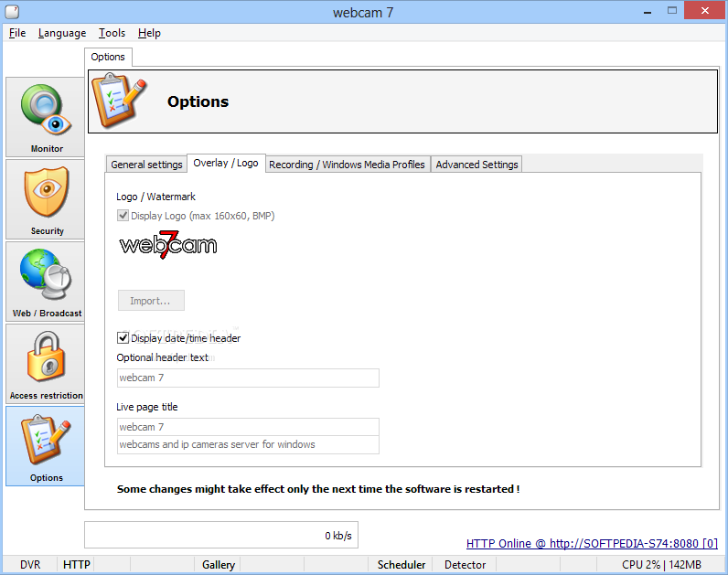Viewport: 728px width, 575px height.
Task: Open the Language menu
Action: click(x=62, y=33)
